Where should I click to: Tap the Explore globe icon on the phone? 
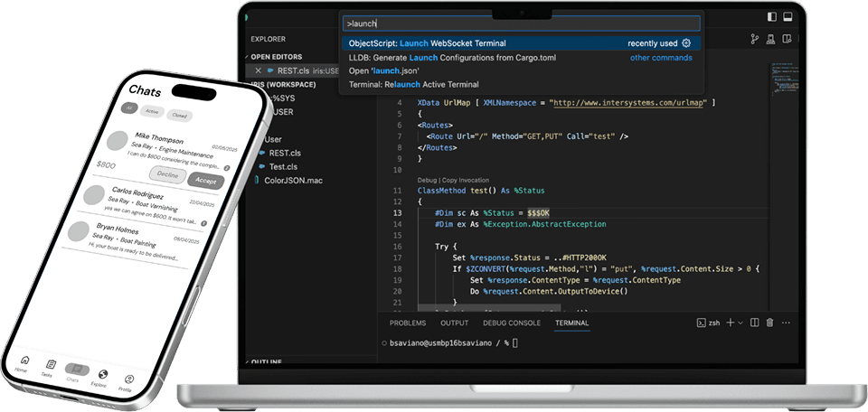coord(102,374)
